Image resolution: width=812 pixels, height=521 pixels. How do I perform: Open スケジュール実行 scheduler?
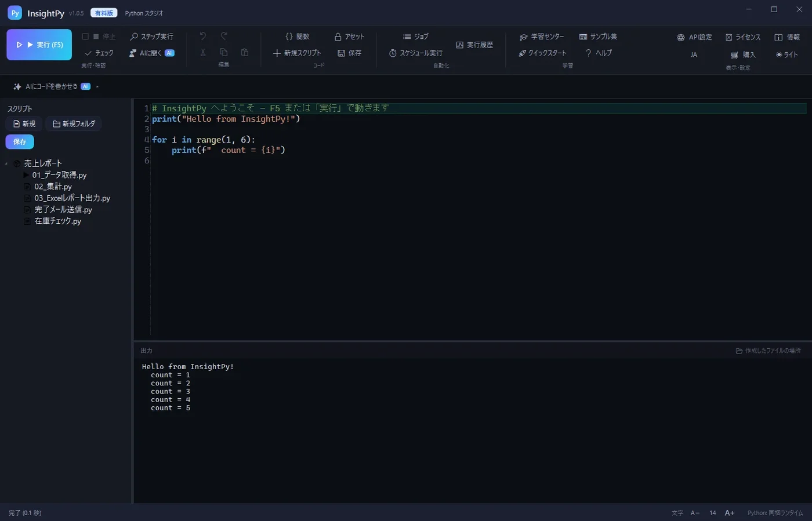pyautogui.click(x=416, y=53)
